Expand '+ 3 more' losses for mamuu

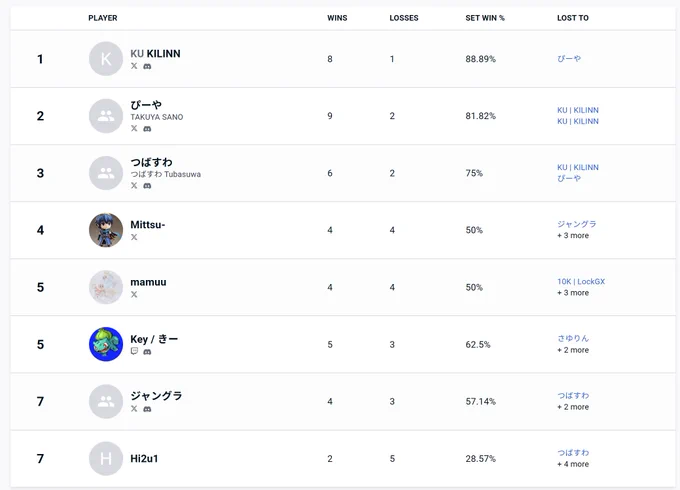[x=573, y=293]
